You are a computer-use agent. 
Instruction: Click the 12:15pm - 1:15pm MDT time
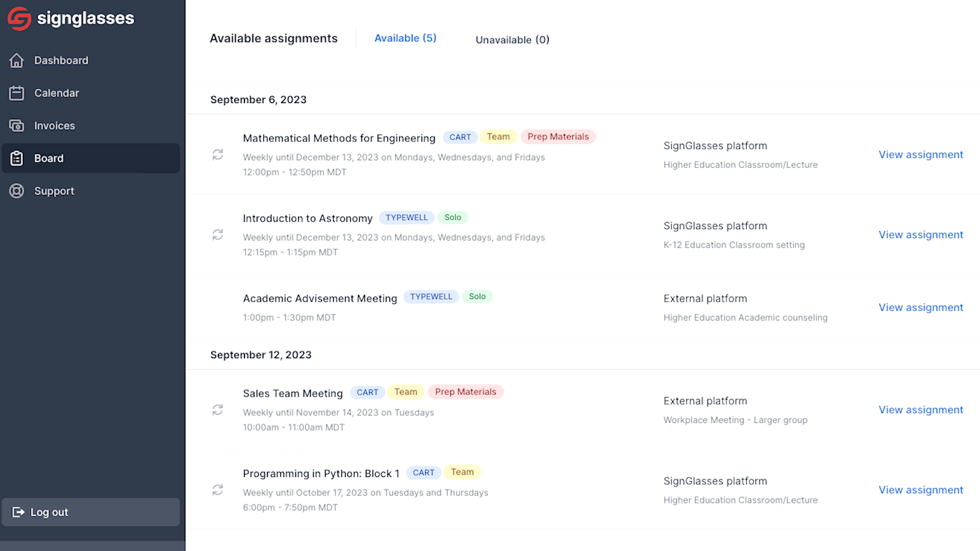click(x=290, y=252)
